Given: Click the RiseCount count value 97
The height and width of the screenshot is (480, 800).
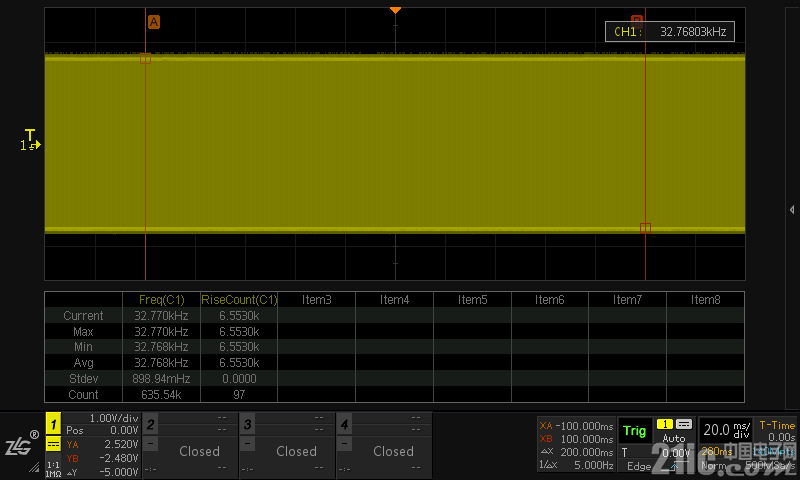Looking at the screenshot, I should tap(239, 394).
